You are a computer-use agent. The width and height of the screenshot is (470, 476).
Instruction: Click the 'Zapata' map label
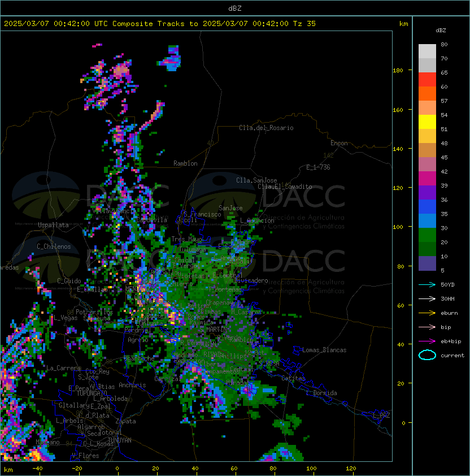[125, 421]
